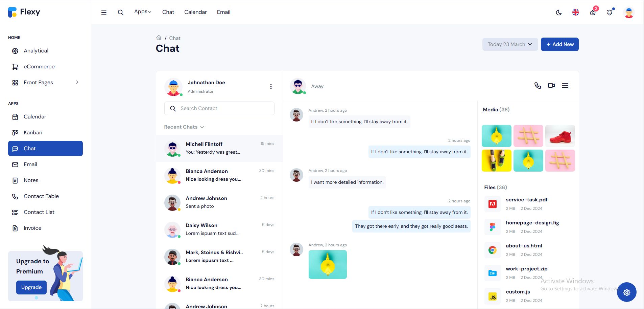Collapse sidebar using top hamburger icon

coord(104,13)
